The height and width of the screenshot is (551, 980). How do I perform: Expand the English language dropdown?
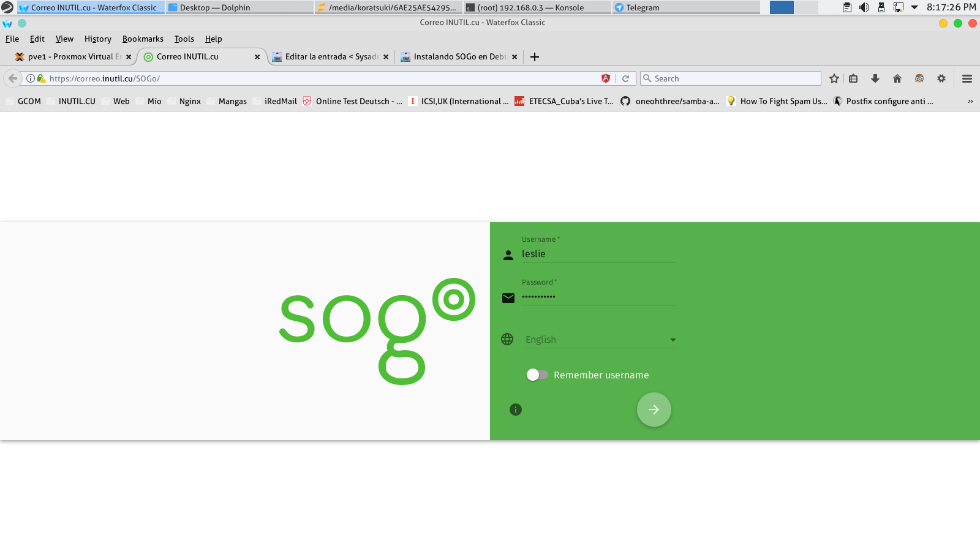pyautogui.click(x=600, y=340)
